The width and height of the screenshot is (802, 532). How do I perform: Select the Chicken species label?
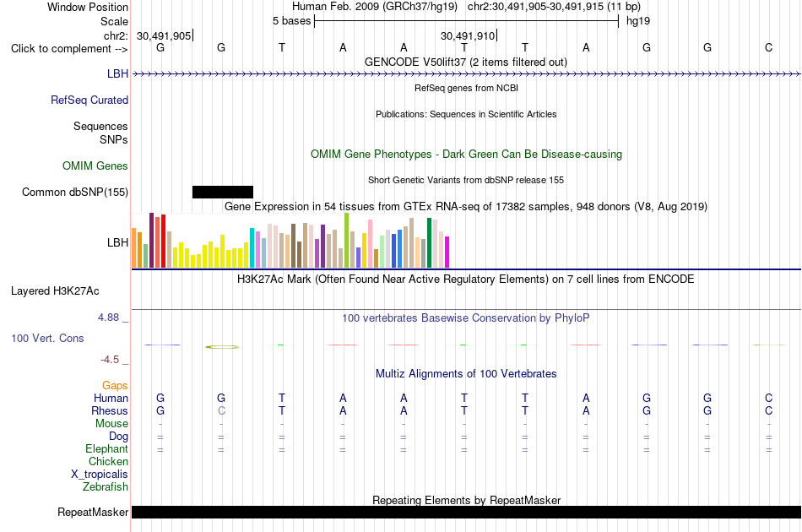tap(108, 461)
